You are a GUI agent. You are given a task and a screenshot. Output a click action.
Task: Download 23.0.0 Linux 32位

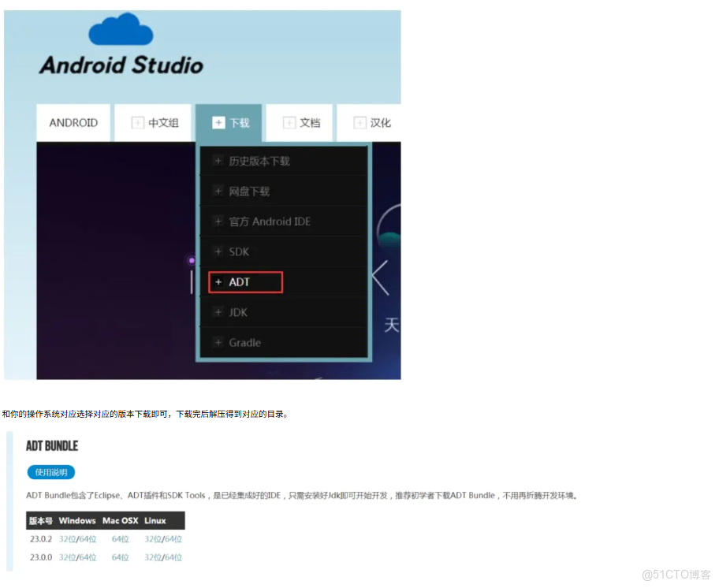click(x=152, y=557)
